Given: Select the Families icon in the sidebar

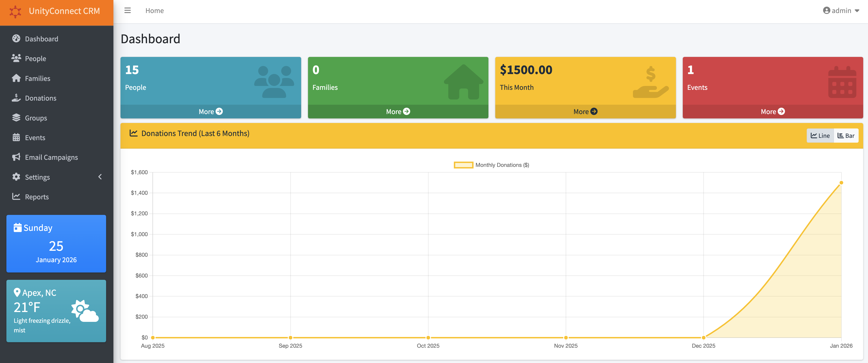Looking at the screenshot, I should (16, 78).
